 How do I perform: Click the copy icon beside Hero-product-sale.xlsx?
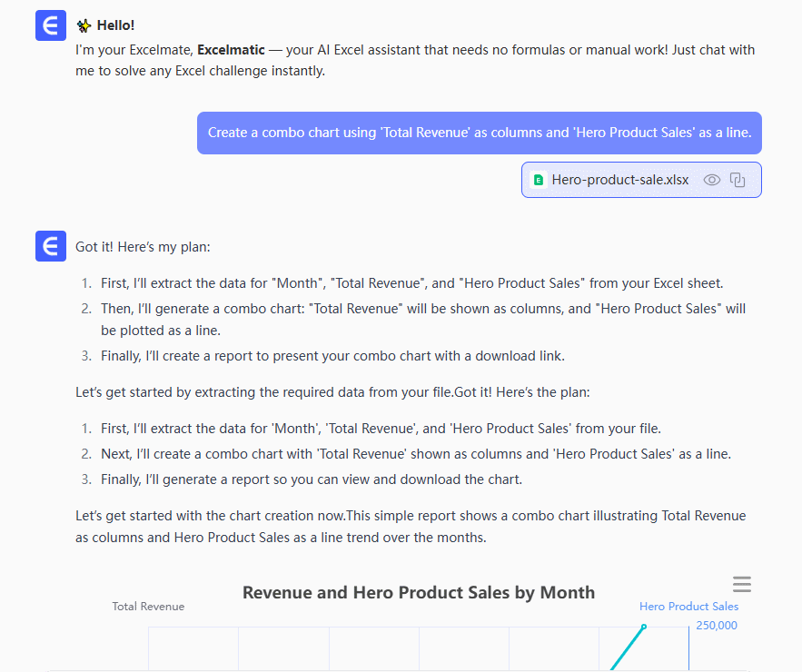coord(738,180)
